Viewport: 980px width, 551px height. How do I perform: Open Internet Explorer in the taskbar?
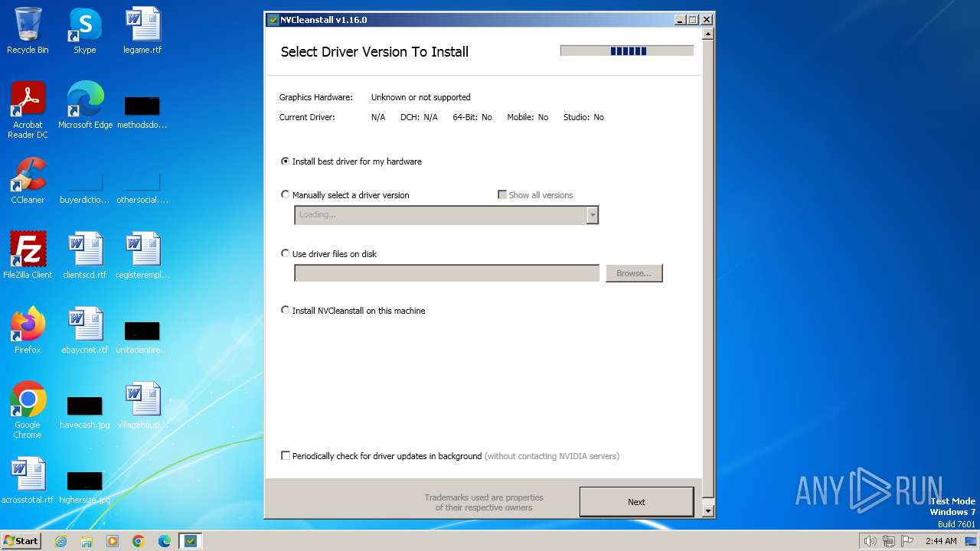pos(60,541)
